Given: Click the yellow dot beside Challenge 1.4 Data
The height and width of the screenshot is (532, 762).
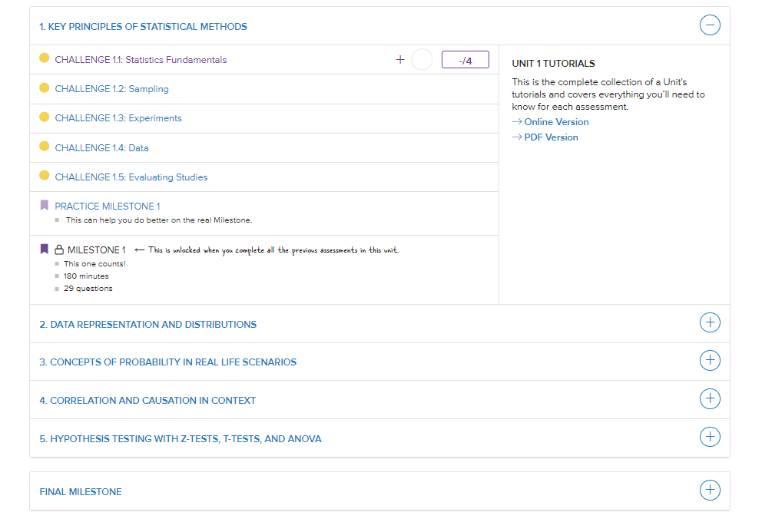Looking at the screenshot, I should pyautogui.click(x=45, y=146).
